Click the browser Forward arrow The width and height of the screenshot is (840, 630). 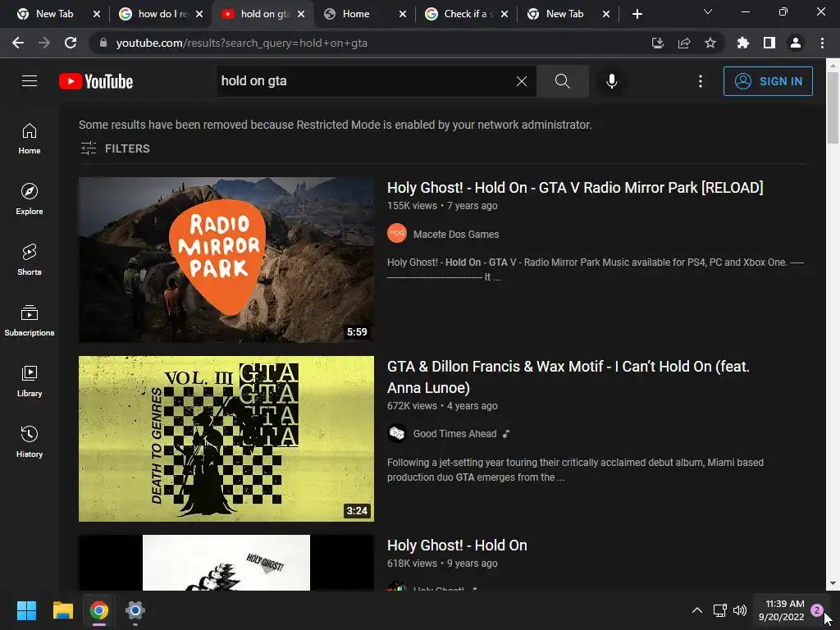coord(44,43)
